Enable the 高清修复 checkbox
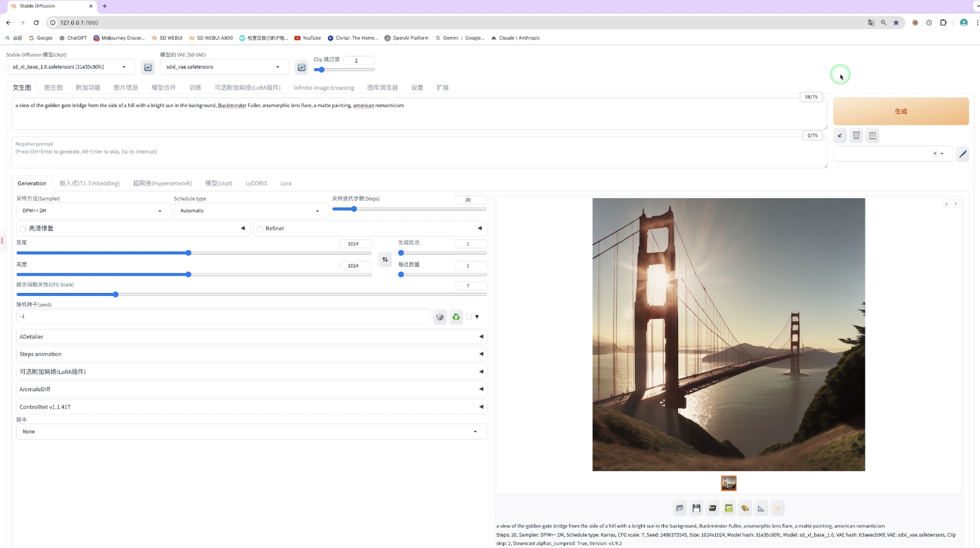The height and width of the screenshot is (548, 980). pos(23,229)
